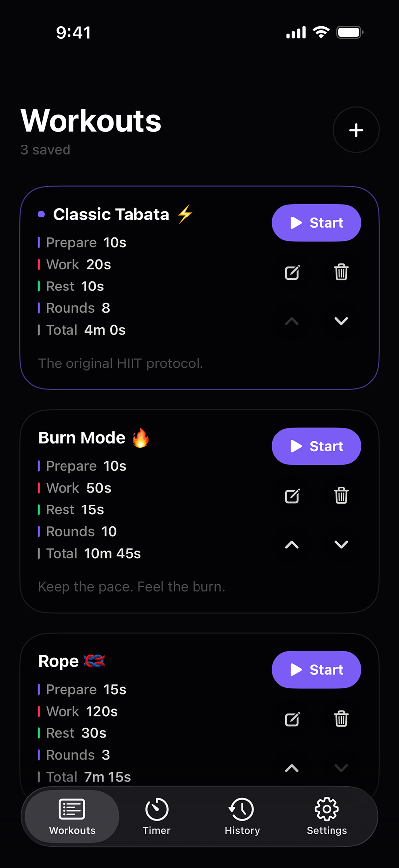This screenshot has width=399, height=868.
Task: Open the History tab
Action: click(242, 816)
